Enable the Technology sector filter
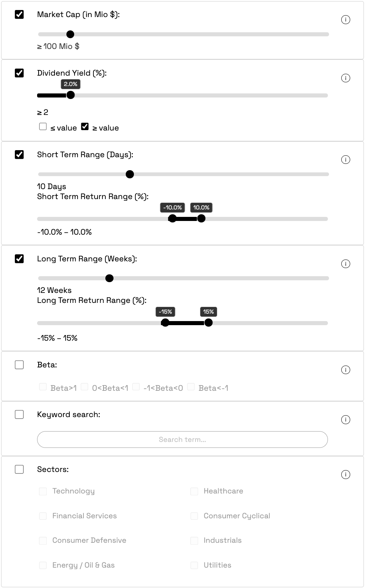The image size is (365, 588). [43, 491]
